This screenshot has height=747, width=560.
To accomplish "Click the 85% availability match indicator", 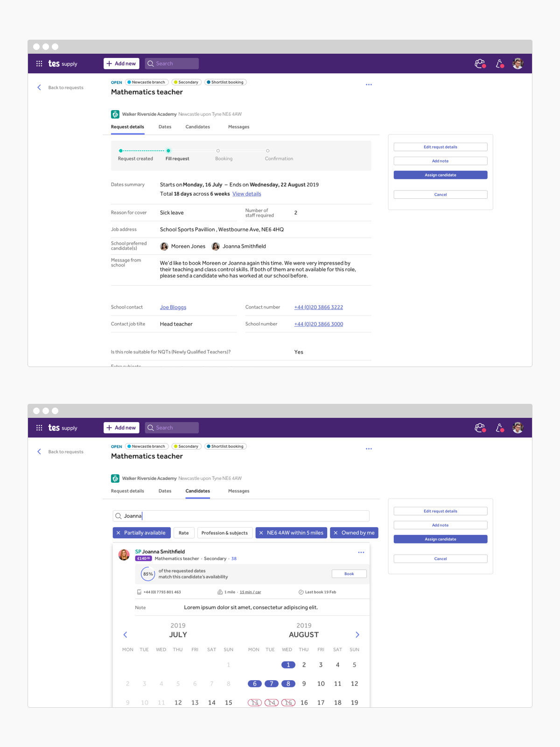I will [x=148, y=574].
